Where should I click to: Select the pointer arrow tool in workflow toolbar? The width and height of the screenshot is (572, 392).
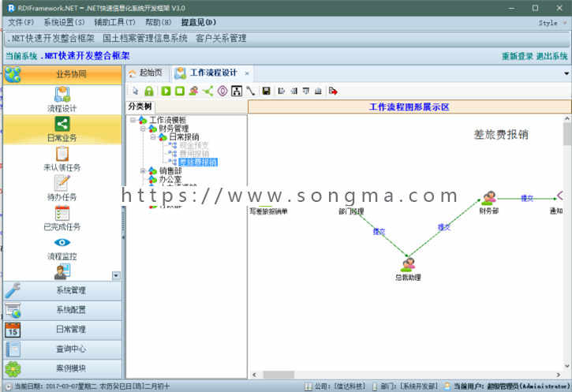[136, 91]
